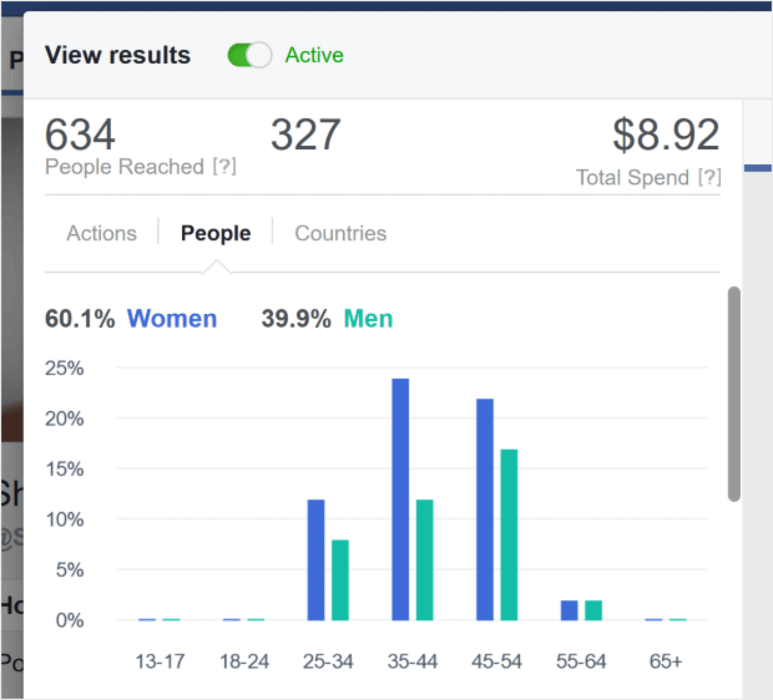The image size is (773, 700).
Task: Click the green 55-64 bar
Action: click(593, 611)
